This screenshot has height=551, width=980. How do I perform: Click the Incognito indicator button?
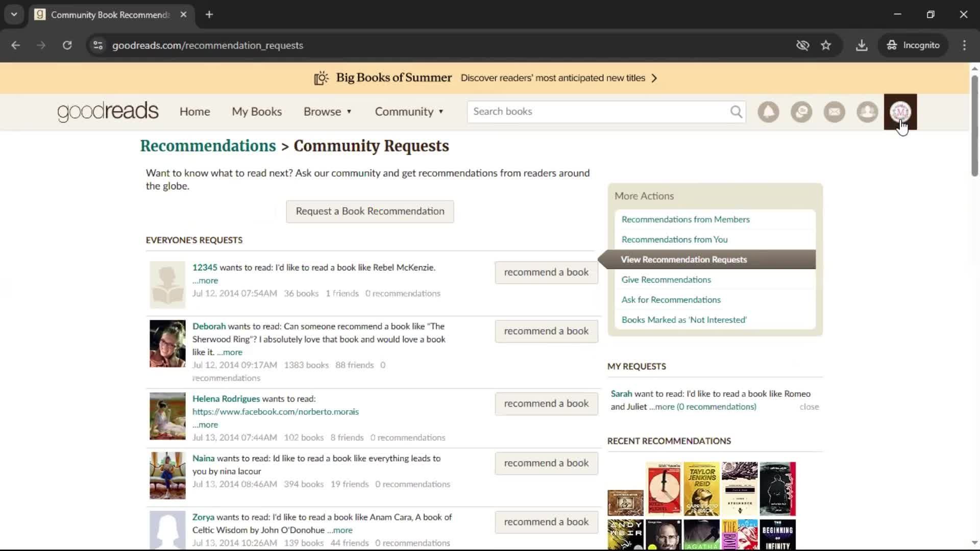[x=913, y=45]
